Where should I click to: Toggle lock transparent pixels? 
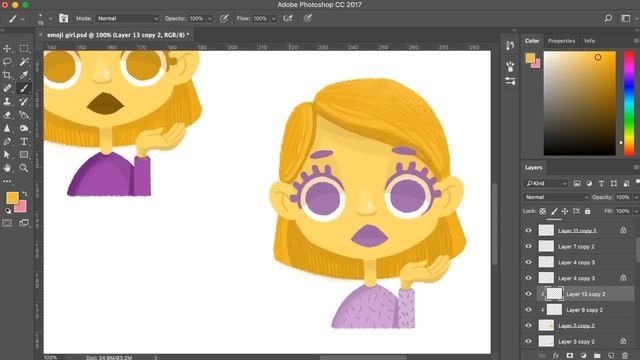point(542,211)
